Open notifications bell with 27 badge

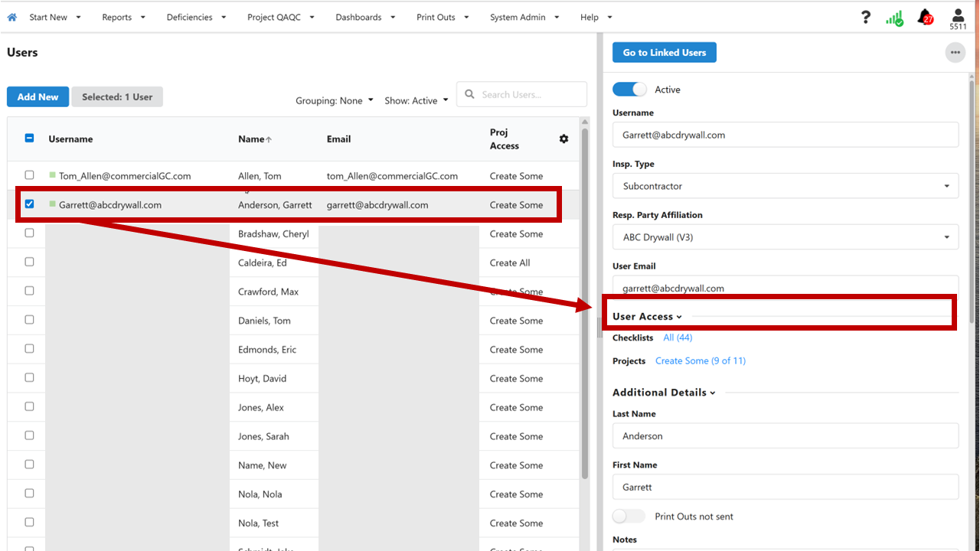click(926, 17)
